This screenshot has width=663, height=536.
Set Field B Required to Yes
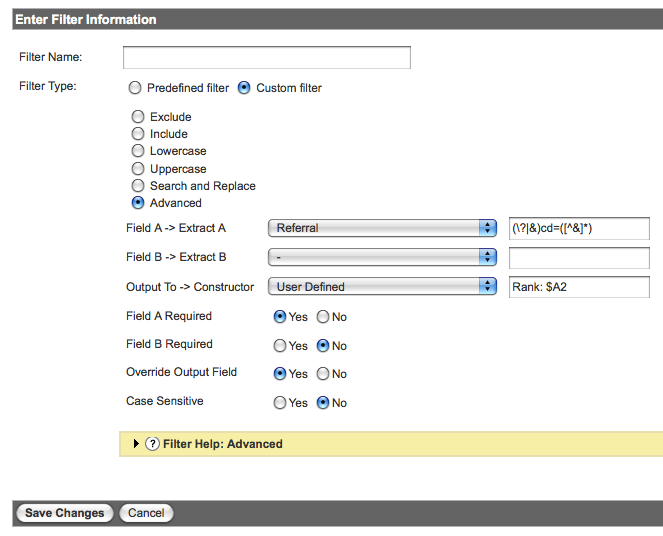[279, 346]
